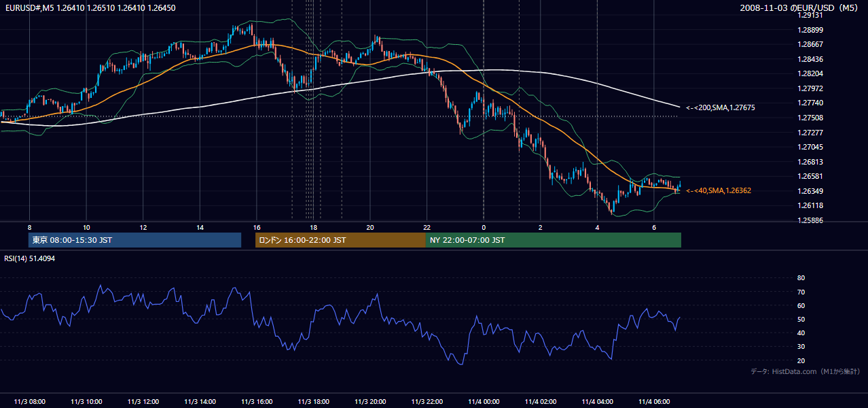The image size is (868, 408).
Task: Click hour label 18 under price chart
Action: point(313,226)
